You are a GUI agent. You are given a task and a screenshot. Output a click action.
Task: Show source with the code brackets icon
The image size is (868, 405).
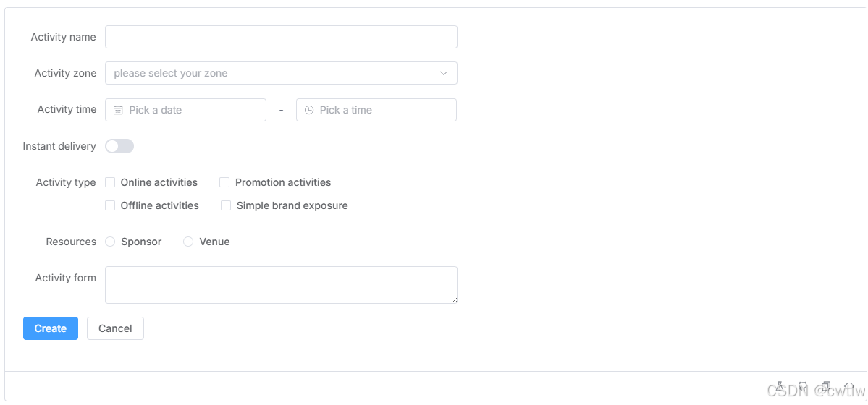[x=848, y=386]
